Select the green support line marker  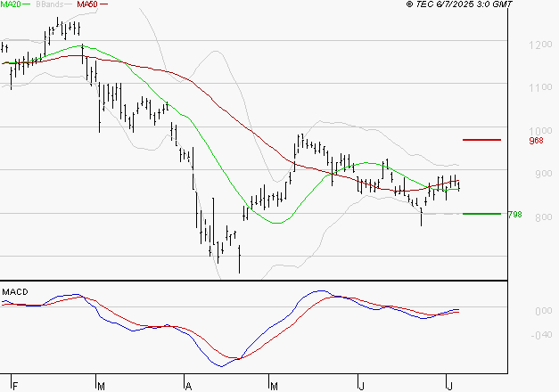point(481,214)
